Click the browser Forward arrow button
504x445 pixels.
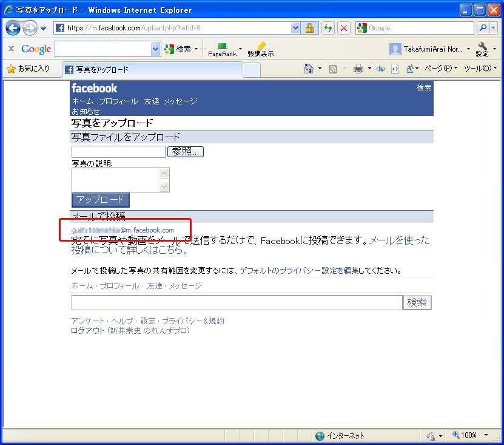30,28
